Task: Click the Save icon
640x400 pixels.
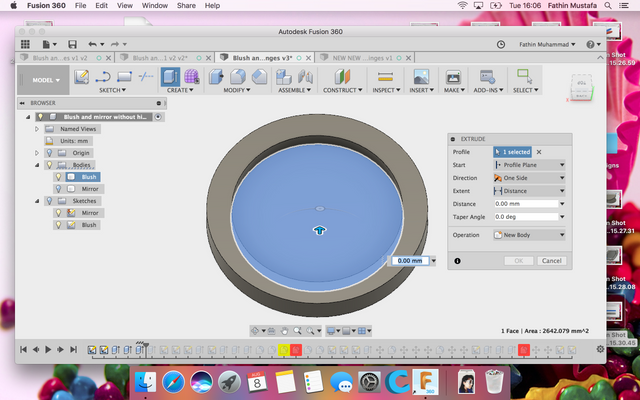Action: [x=72, y=44]
